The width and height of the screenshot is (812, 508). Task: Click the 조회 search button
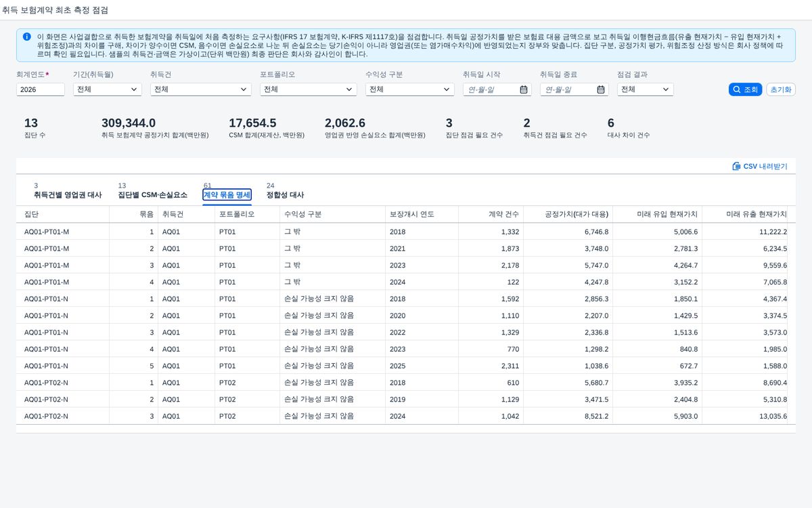(746, 89)
